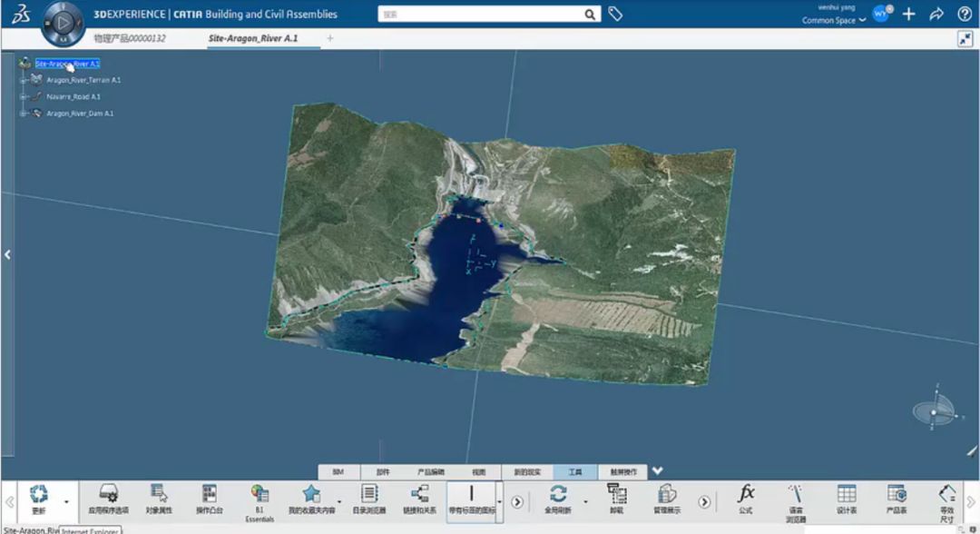
Task: Switch to the 物理产品00000132 tab
Action: click(x=130, y=39)
